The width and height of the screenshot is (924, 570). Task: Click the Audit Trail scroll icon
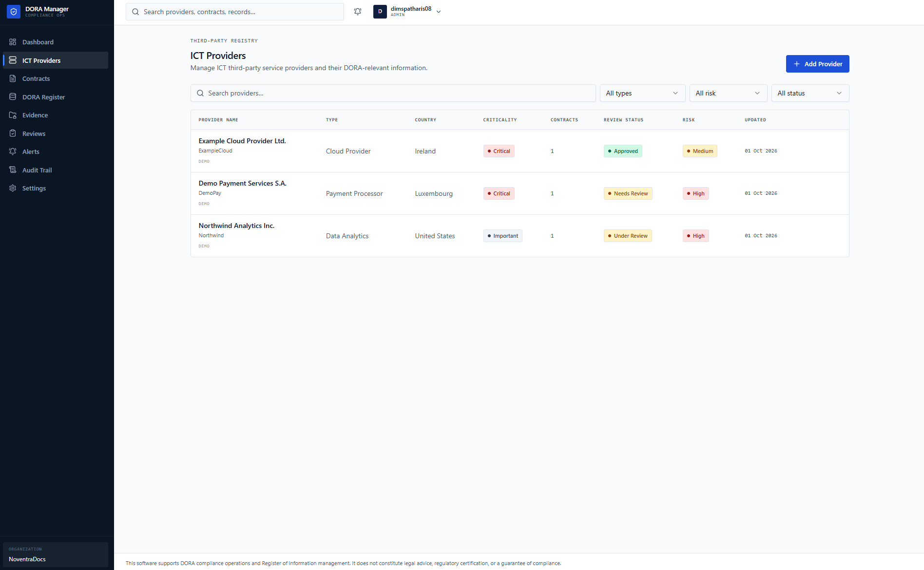point(13,170)
